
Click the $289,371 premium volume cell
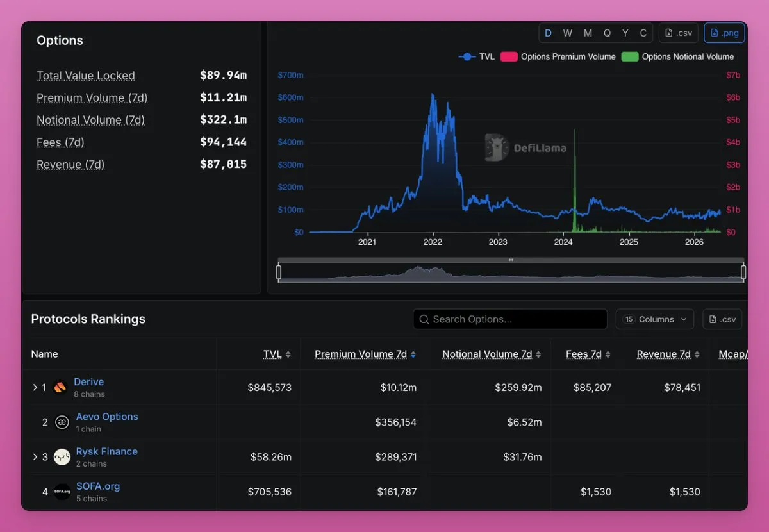(396, 457)
